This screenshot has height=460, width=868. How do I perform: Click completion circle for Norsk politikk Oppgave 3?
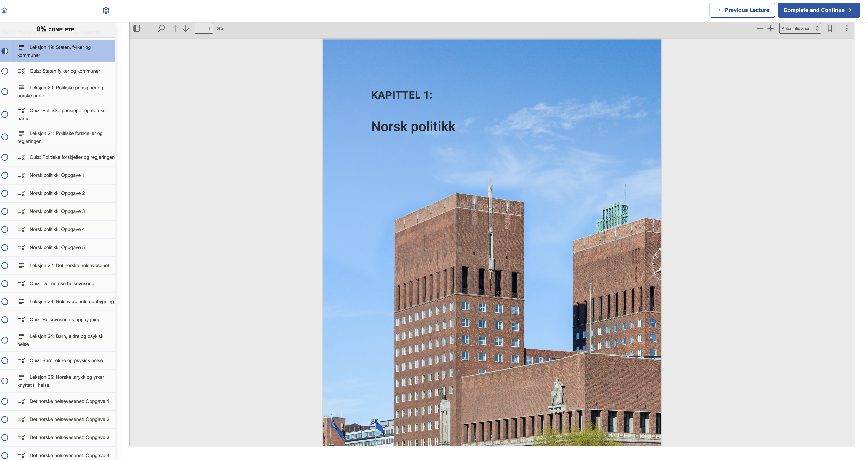[5, 211]
